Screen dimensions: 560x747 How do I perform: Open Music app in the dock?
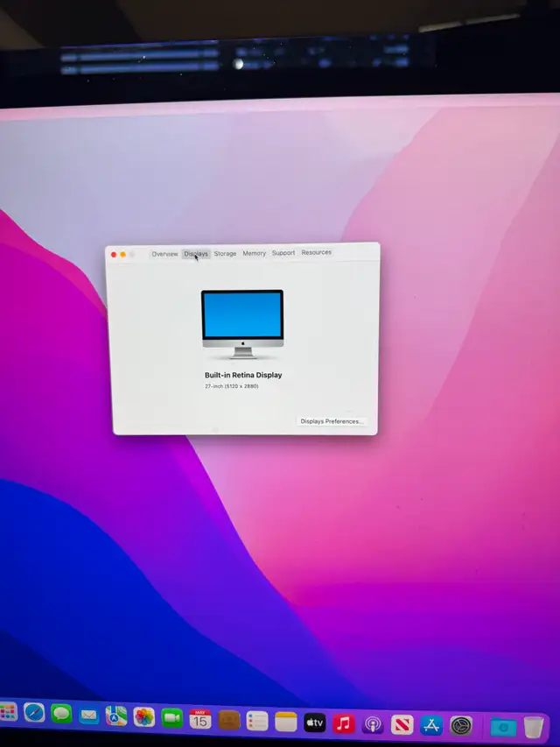344,723
